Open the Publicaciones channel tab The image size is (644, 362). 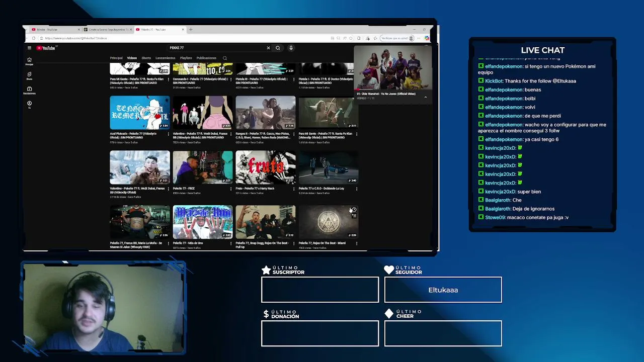tap(206, 58)
